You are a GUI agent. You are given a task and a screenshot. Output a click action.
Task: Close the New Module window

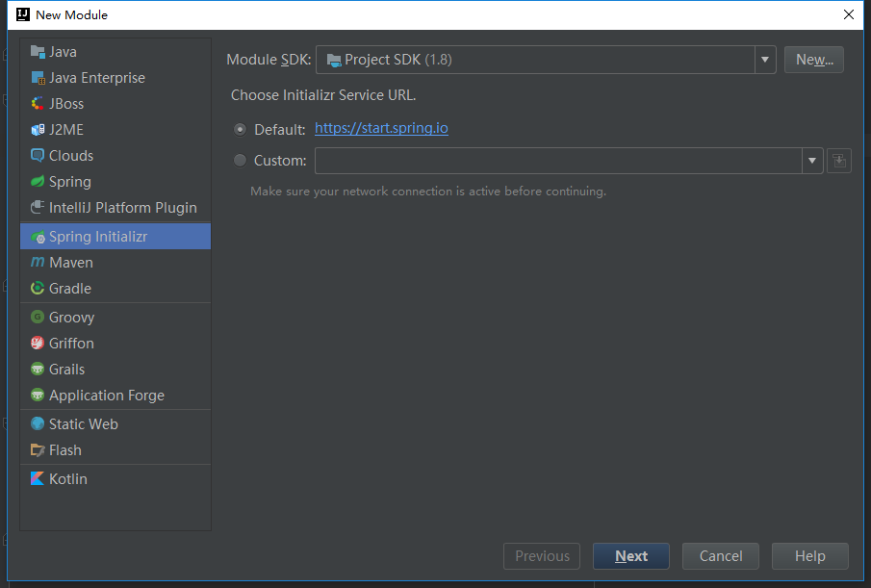click(x=849, y=14)
